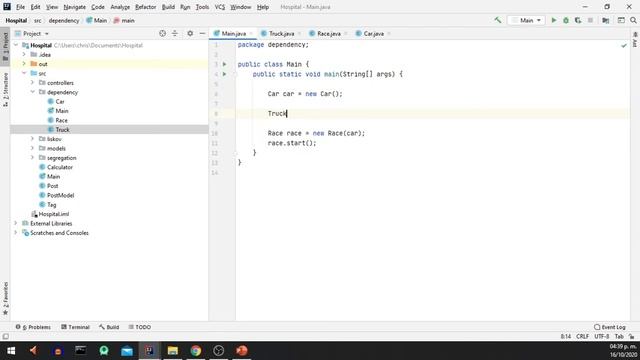This screenshot has height=360, width=640.
Task: Select Hospital.iml file
Action: tap(53, 214)
